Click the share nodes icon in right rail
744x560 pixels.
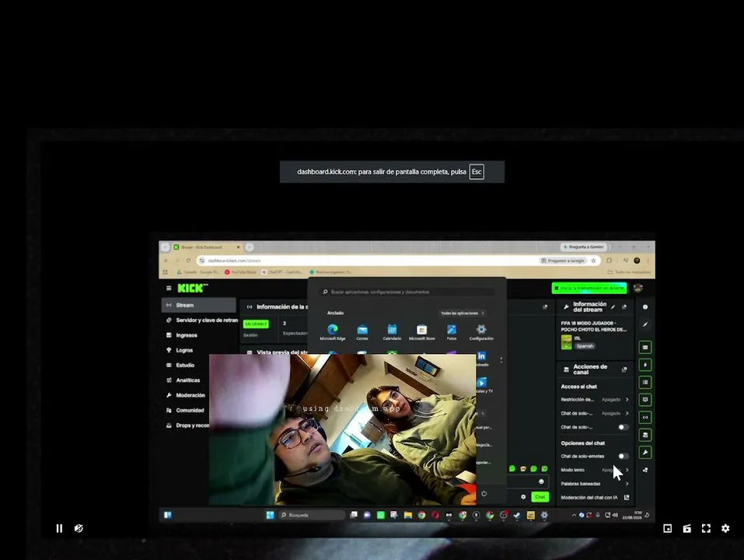(645, 471)
